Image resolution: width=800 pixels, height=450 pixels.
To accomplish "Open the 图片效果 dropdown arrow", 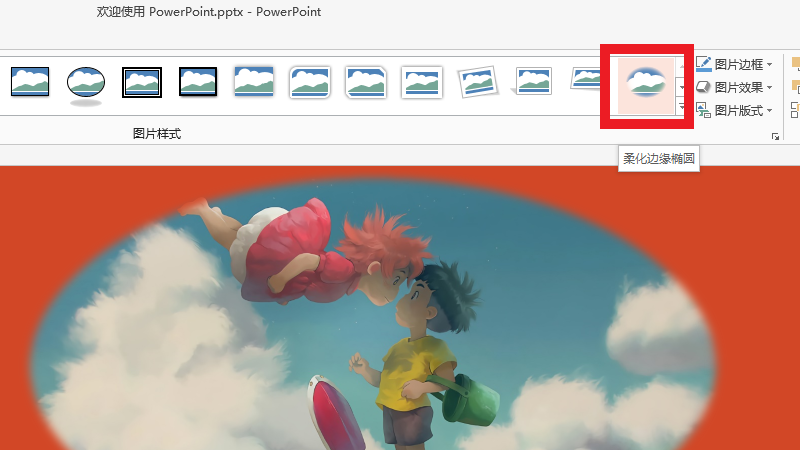I will (769, 88).
